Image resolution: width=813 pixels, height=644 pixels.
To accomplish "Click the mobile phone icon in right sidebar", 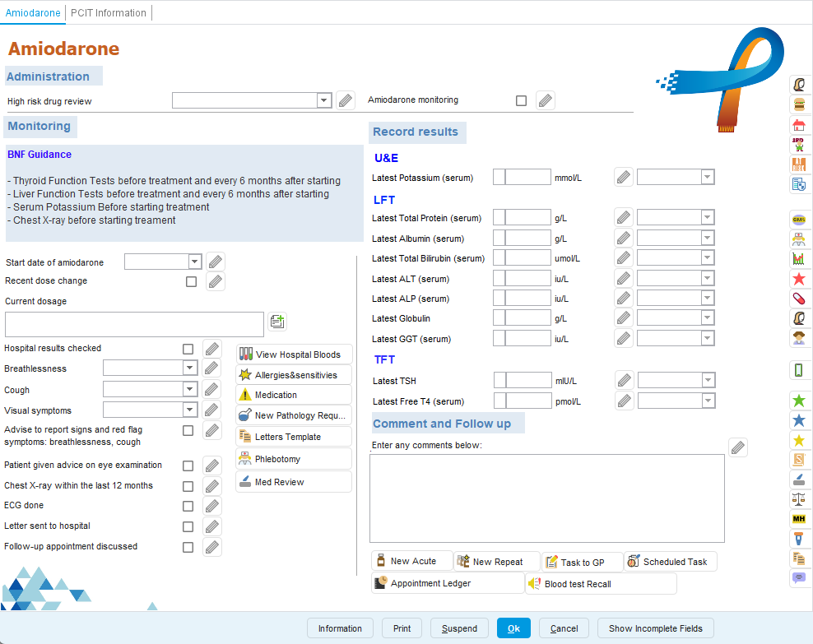I will pyautogui.click(x=797, y=370).
